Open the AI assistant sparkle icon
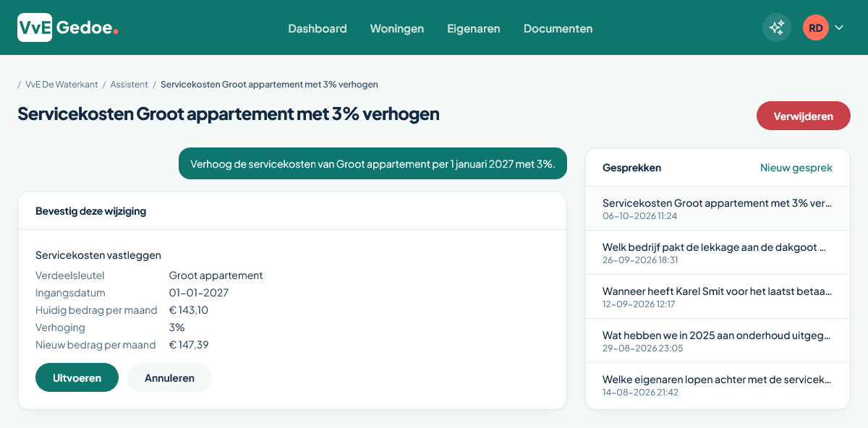Screen dimensions: 868x428 777,27
